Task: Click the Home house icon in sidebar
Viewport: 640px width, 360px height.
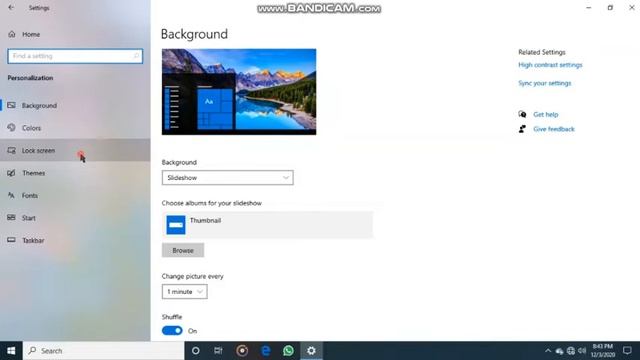Action: coord(11,34)
